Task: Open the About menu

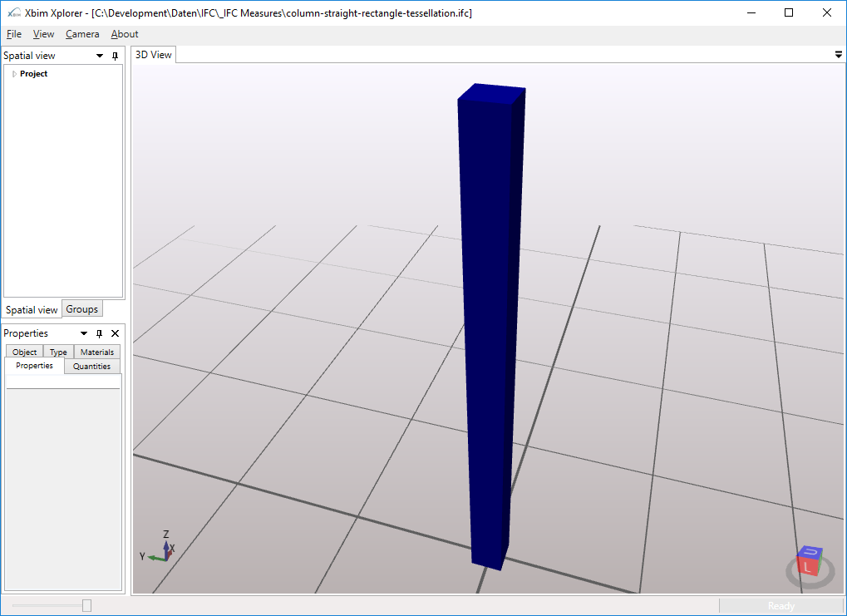Action: click(124, 34)
